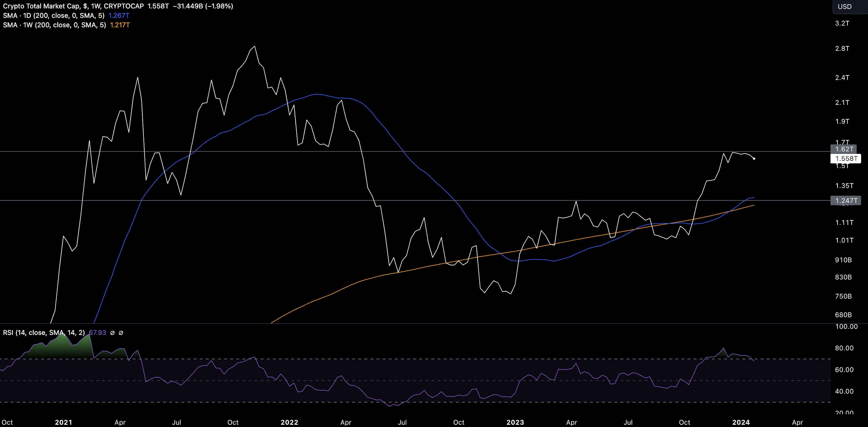868x427 pixels.
Task: Click the 2024 year marker on the time axis
Action: pyautogui.click(x=741, y=422)
